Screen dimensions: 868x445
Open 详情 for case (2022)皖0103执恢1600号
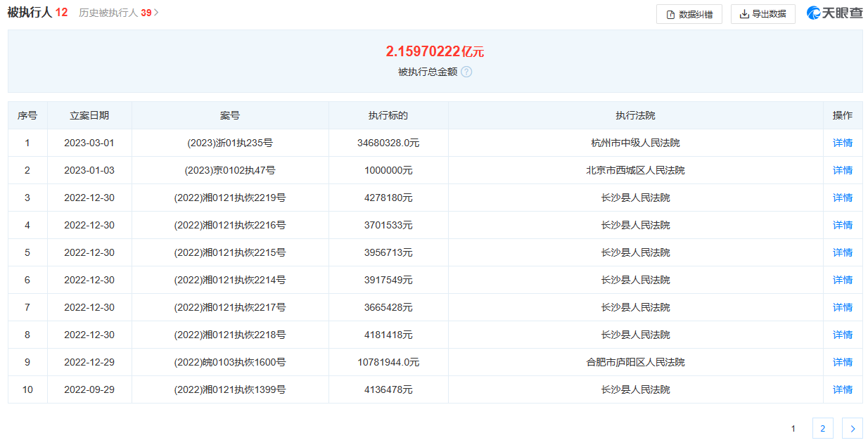click(x=843, y=362)
